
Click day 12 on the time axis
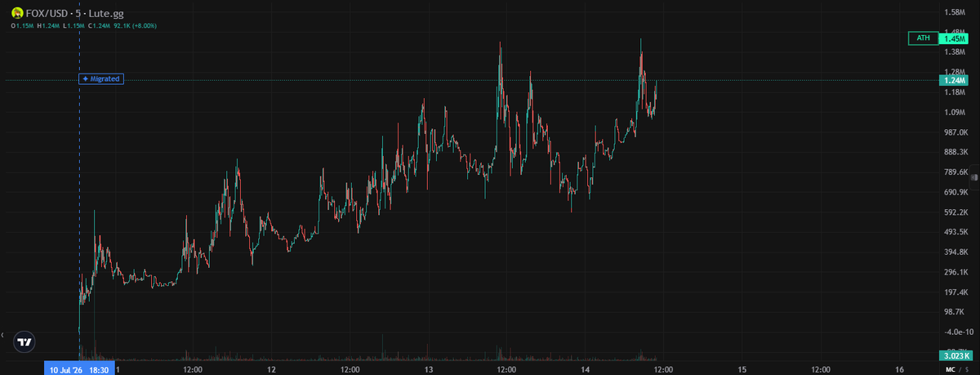pyautogui.click(x=271, y=369)
